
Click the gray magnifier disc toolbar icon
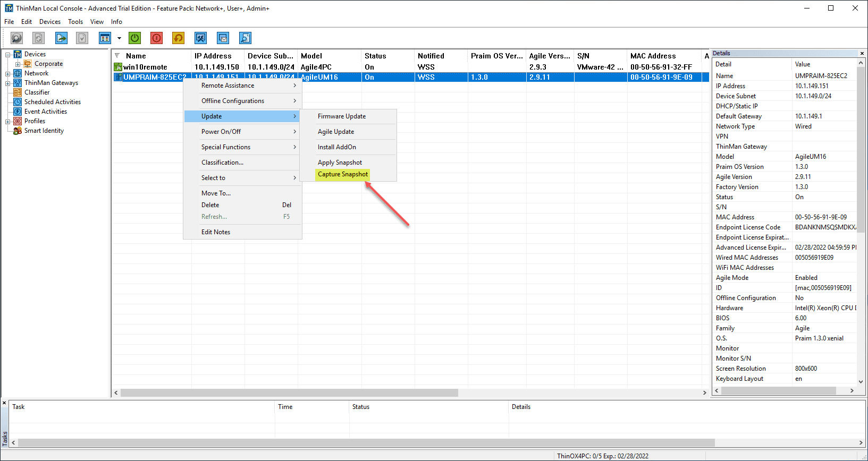[17, 38]
